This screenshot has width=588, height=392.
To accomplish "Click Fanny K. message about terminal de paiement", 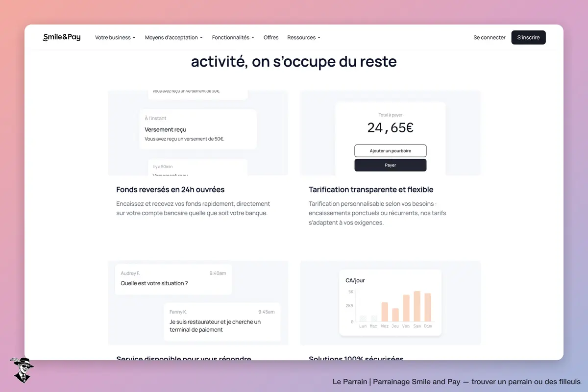I will tap(222, 322).
